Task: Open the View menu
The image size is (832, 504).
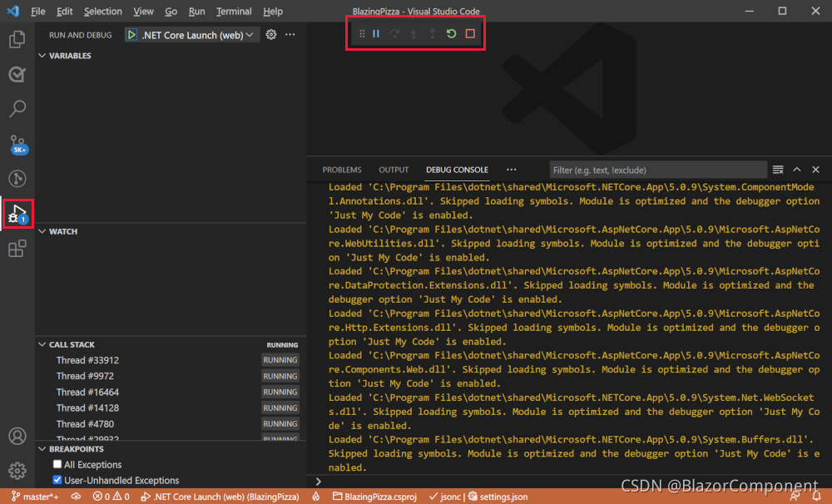Action: (x=143, y=11)
